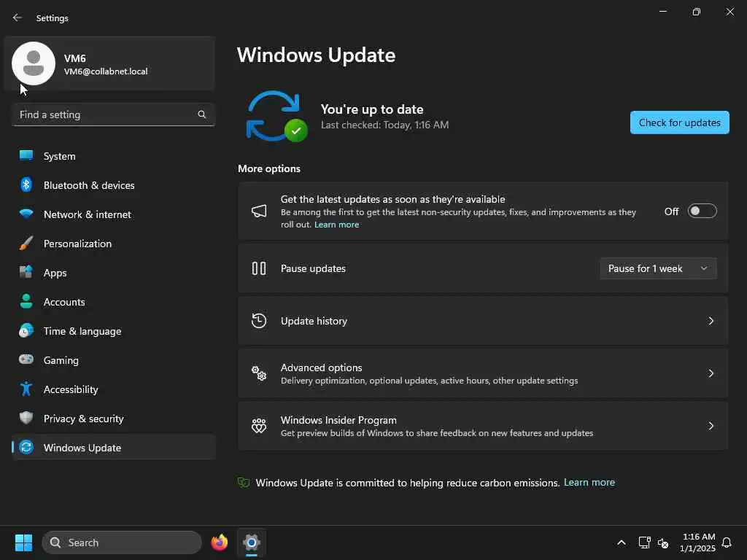Expand the Update history chevron
Image resolution: width=747 pixels, height=560 pixels.
tap(711, 321)
